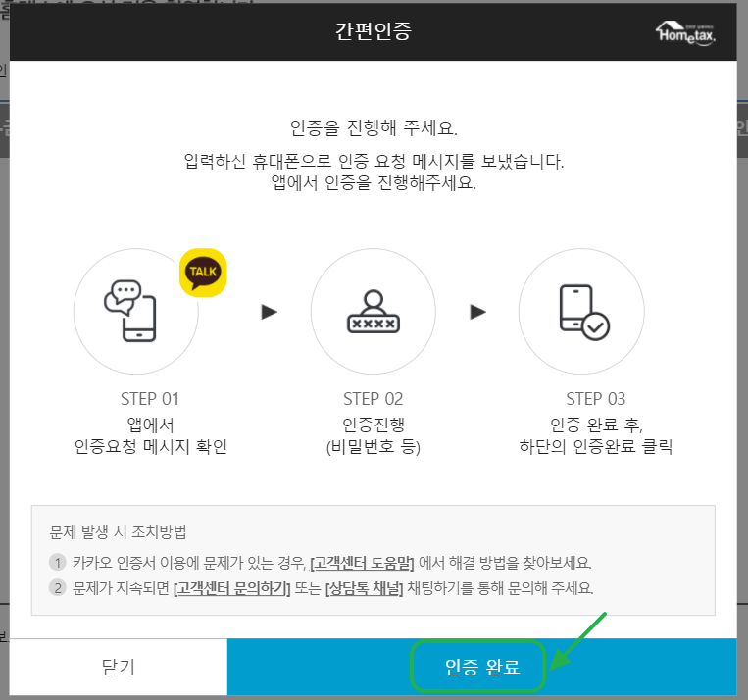Click the yellow KakaoTalk TALK badge
748x700 pixels.
pos(203,273)
